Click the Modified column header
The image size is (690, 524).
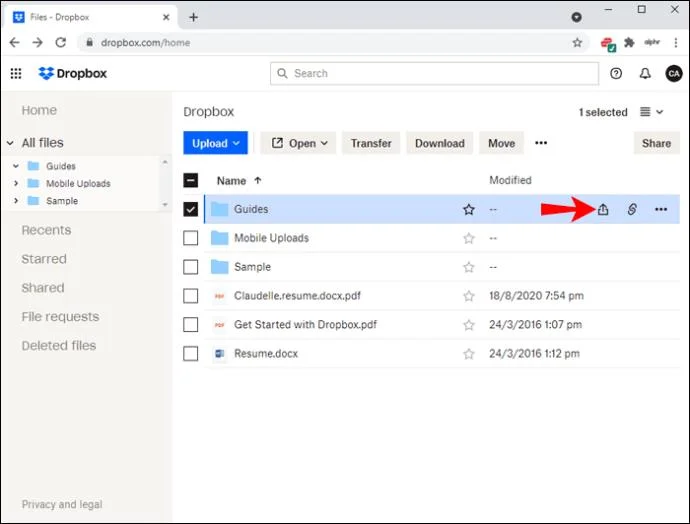pos(510,180)
